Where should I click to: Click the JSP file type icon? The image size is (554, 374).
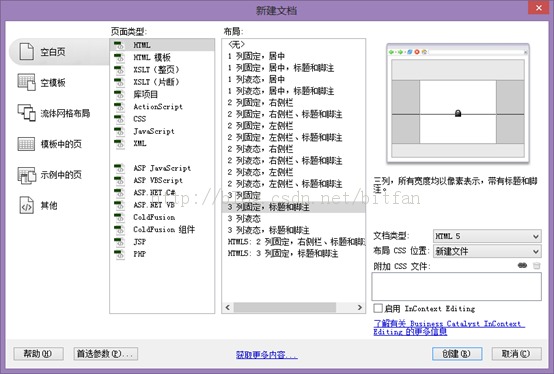pos(119,242)
